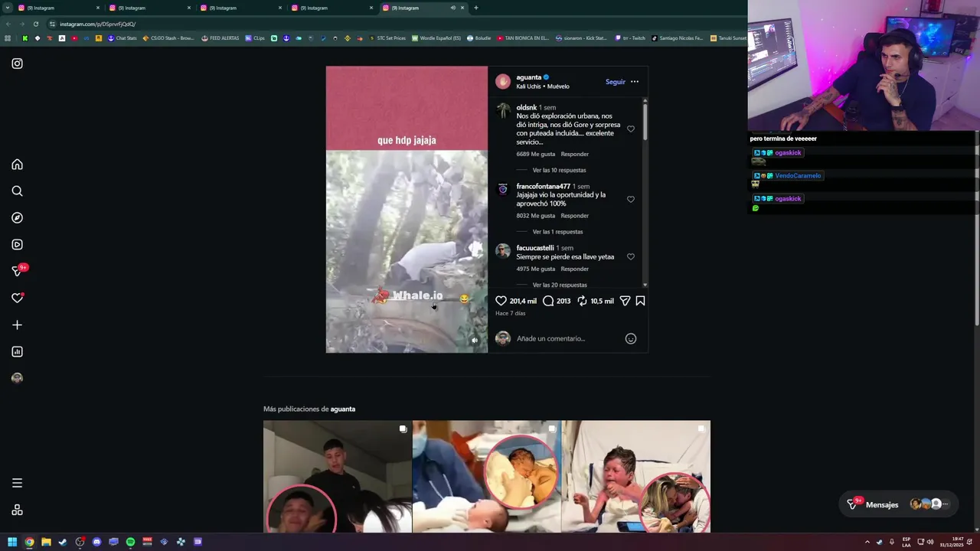The height and width of the screenshot is (551, 980).
Task: Like facuucastelli's comment
Action: point(631,256)
